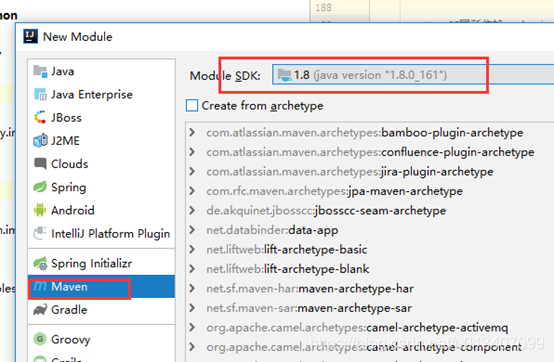This screenshot has width=554, height=362.
Task: Expand maven-archetype-har entry
Action: (192, 288)
